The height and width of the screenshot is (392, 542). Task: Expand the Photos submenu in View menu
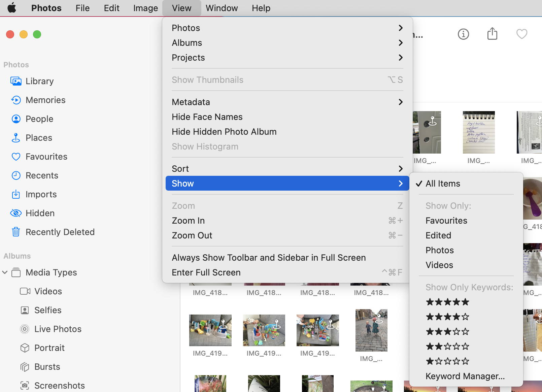coord(287,28)
